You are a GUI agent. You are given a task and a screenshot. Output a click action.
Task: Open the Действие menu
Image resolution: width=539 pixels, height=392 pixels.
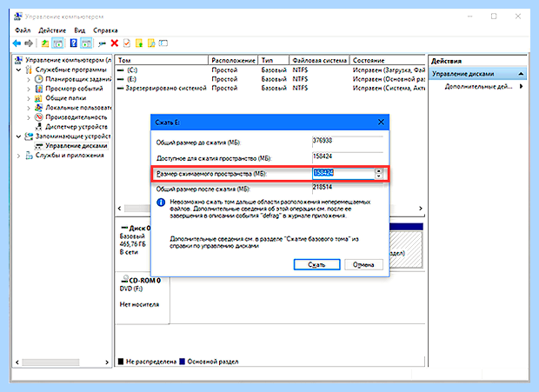(x=52, y=30)
